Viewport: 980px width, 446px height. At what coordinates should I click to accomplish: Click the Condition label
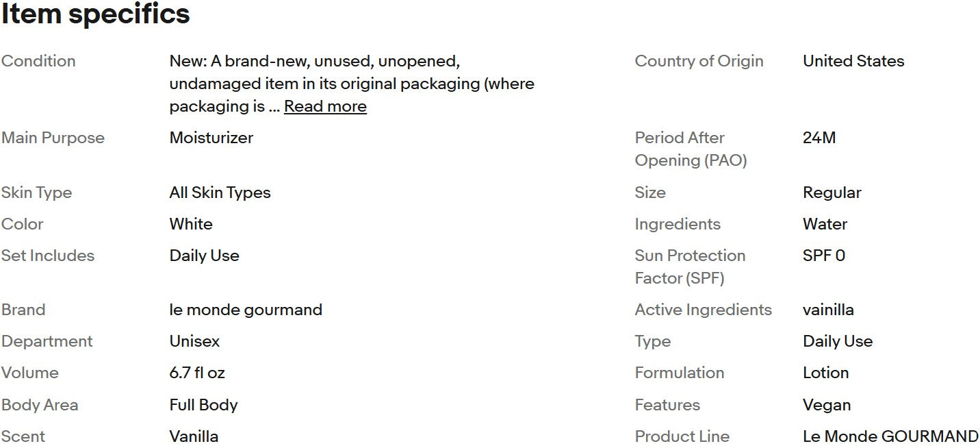click(x=38, y=61)
